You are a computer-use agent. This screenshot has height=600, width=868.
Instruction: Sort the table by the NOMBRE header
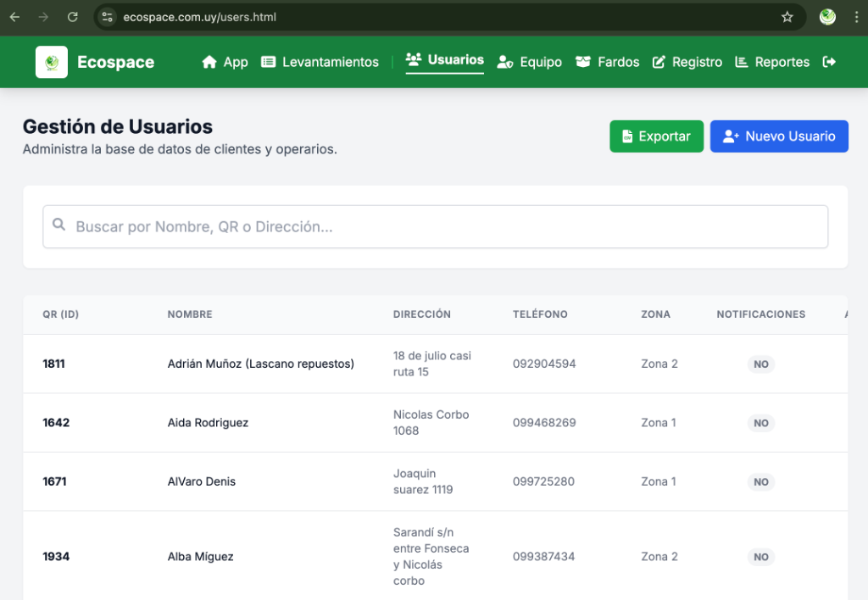[x=189, y=314]
